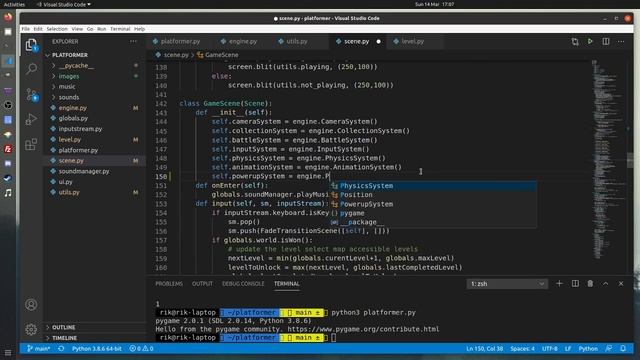640x360 pixels.
Task: Open the Search view in activity bar
Action: click(x=31, y=69)
